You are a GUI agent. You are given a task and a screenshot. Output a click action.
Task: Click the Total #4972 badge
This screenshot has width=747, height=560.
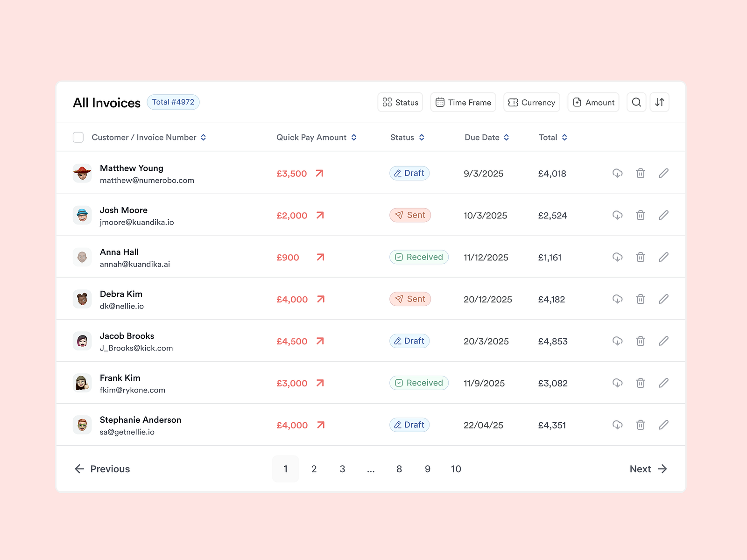173,102
